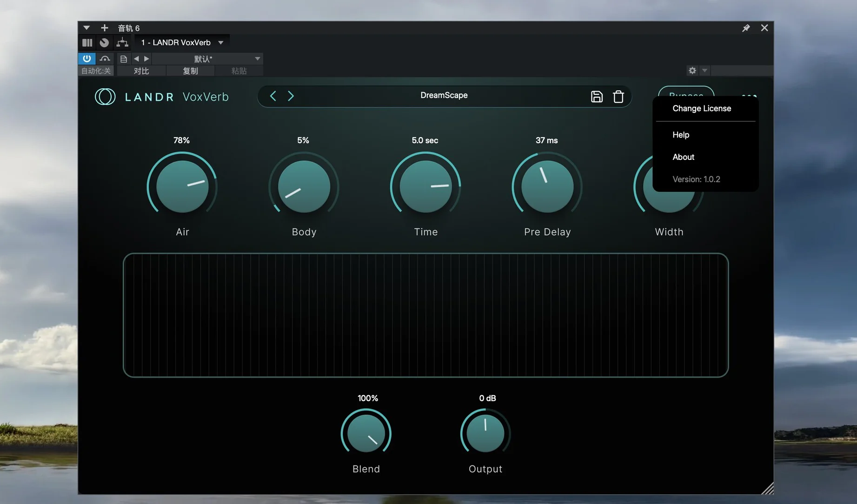Select Change License from the menu
Screen dimensions: 857x504
click(701, 108)
